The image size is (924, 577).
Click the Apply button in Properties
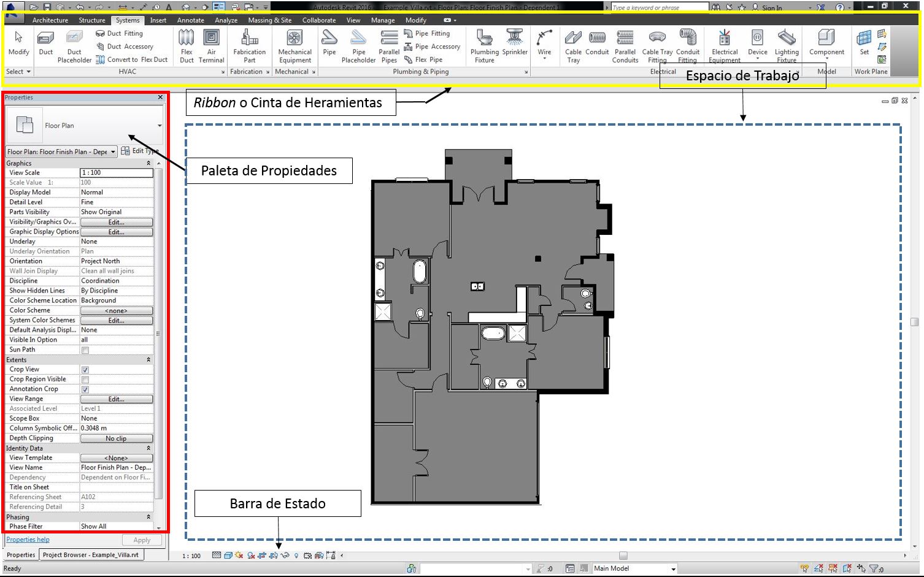coord(142,540)
